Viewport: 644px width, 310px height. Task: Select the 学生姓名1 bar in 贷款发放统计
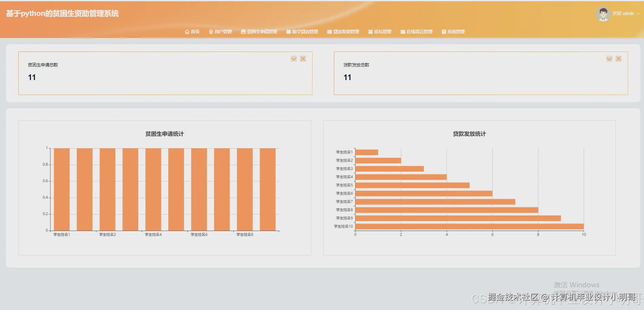coord(367,152)
